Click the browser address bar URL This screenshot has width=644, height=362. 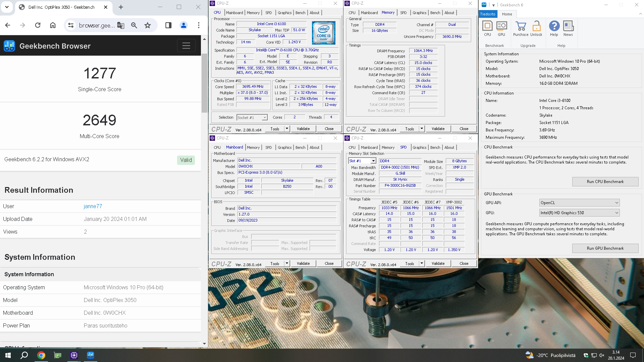(97, 25)
